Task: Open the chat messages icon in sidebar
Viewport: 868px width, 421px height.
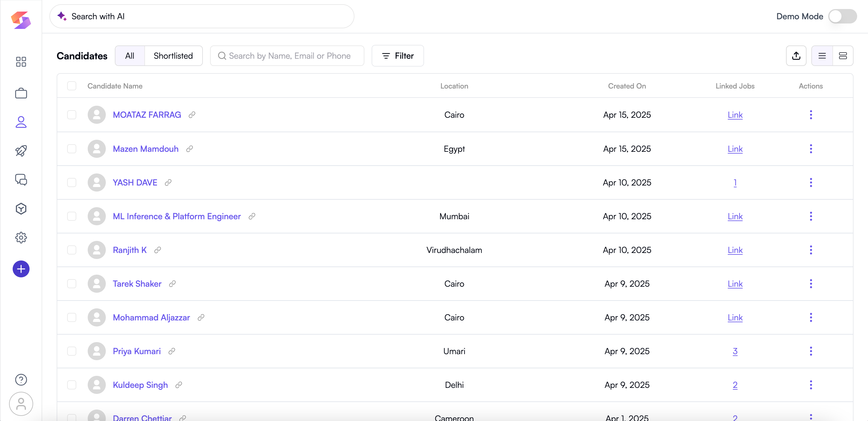Action: click(x=21, y=180)
